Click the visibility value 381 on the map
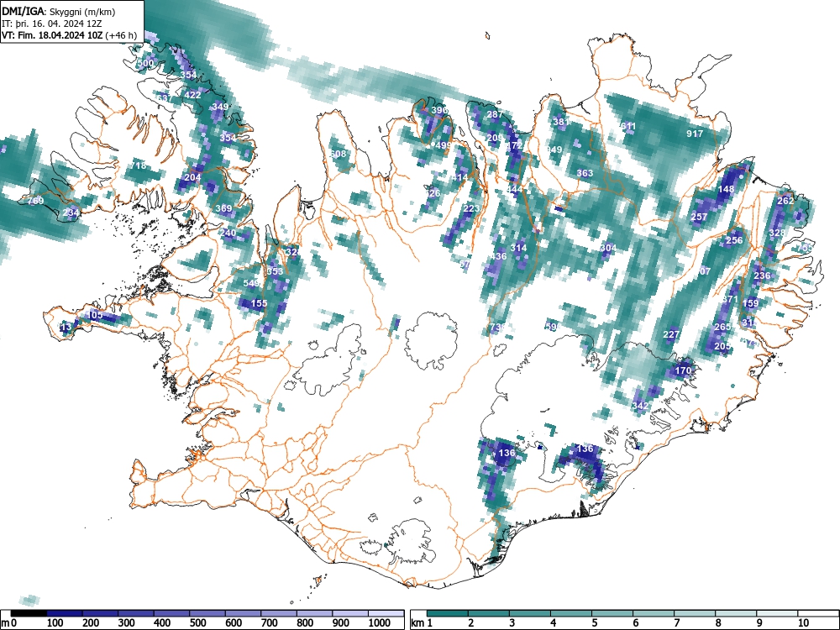Screen dimensions: 840x630 tap(561, 122)
